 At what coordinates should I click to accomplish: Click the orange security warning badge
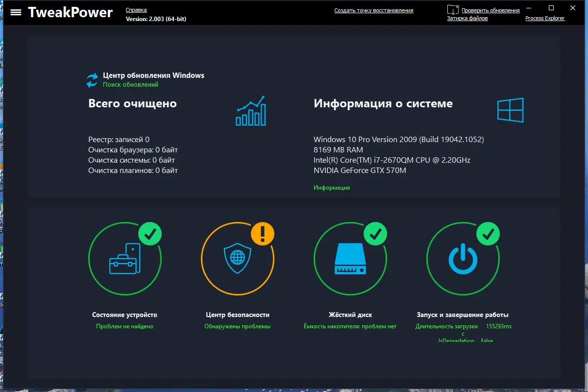coord(263,233)
